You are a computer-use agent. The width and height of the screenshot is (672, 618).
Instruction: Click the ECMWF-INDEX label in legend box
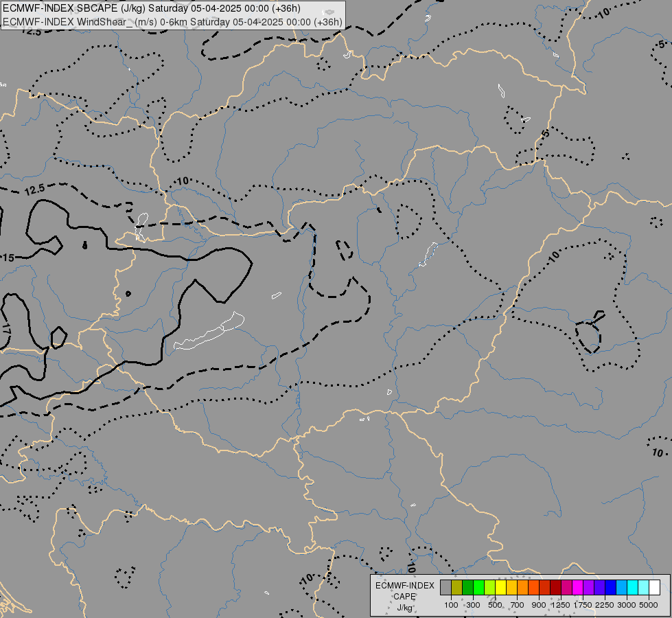tap(405, 586)
